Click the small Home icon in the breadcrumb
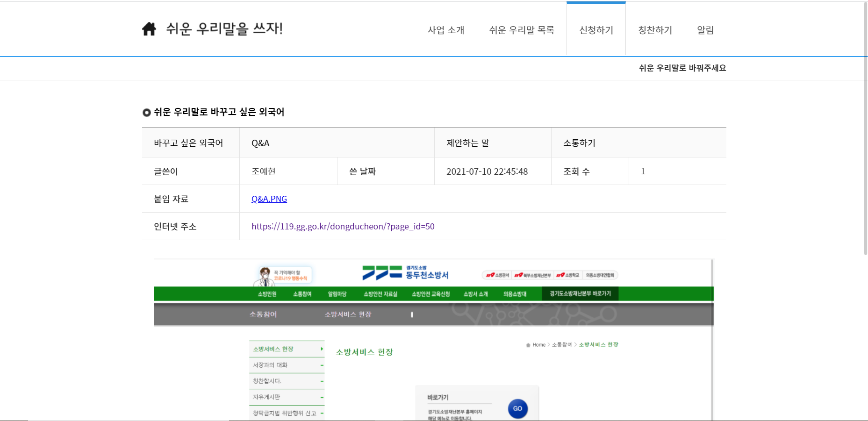This screenshot has width=868, height=421. (528, 345)
